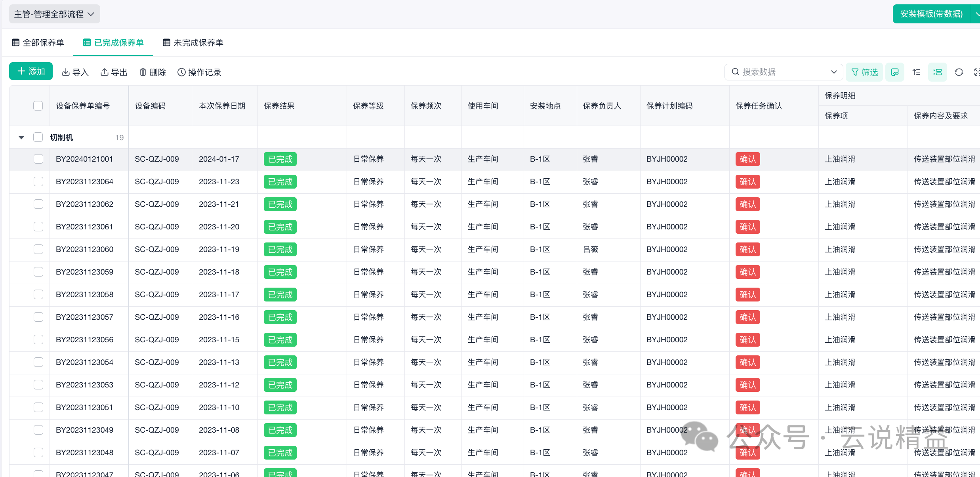
Task: Toggle the grouped list view icon
Action: (x=937, y=72)
